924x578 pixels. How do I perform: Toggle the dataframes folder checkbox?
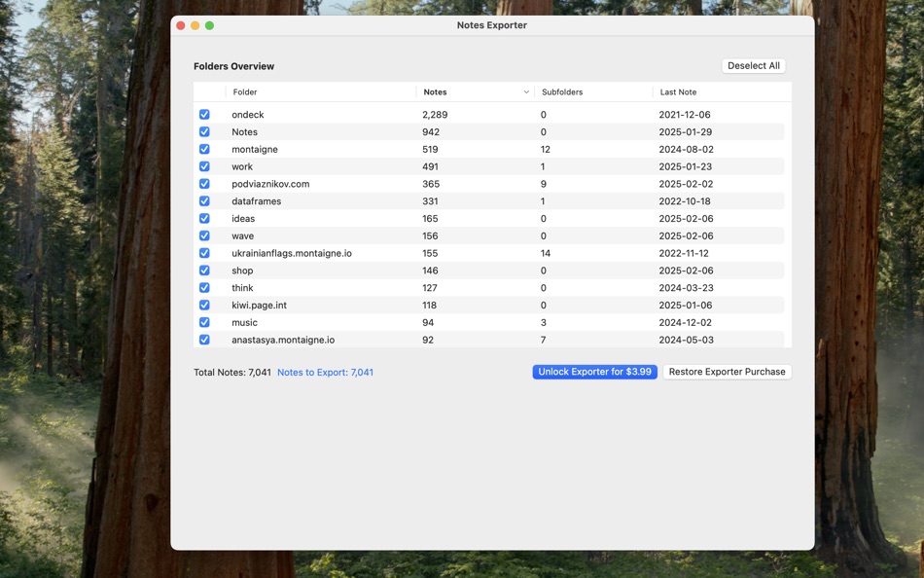[204, 201]
